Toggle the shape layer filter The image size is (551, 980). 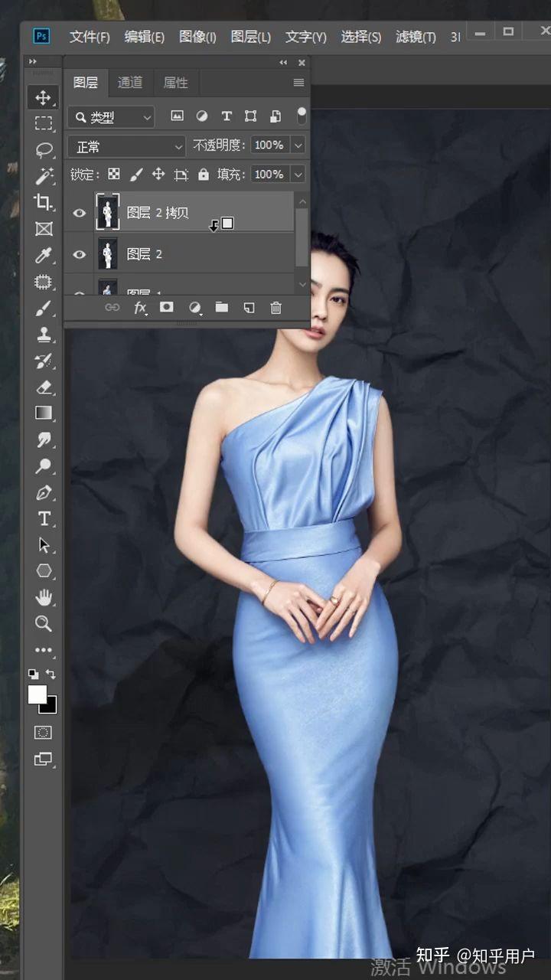coord(250,116)
